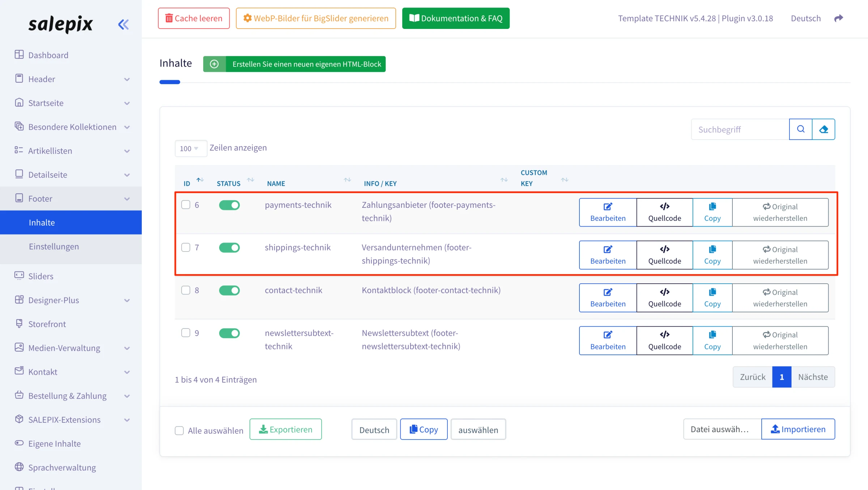The width and height of the screenshot is (868, 490).
Task: Click page number 1 in pagination
Action: [782, 377]
